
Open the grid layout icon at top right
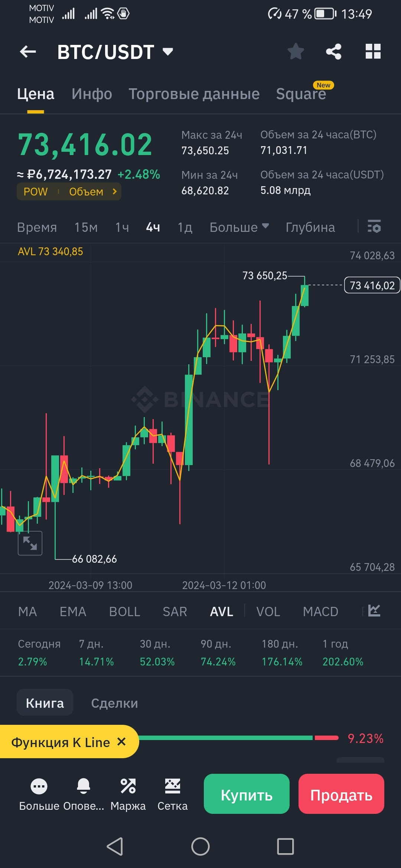(373, 51)
